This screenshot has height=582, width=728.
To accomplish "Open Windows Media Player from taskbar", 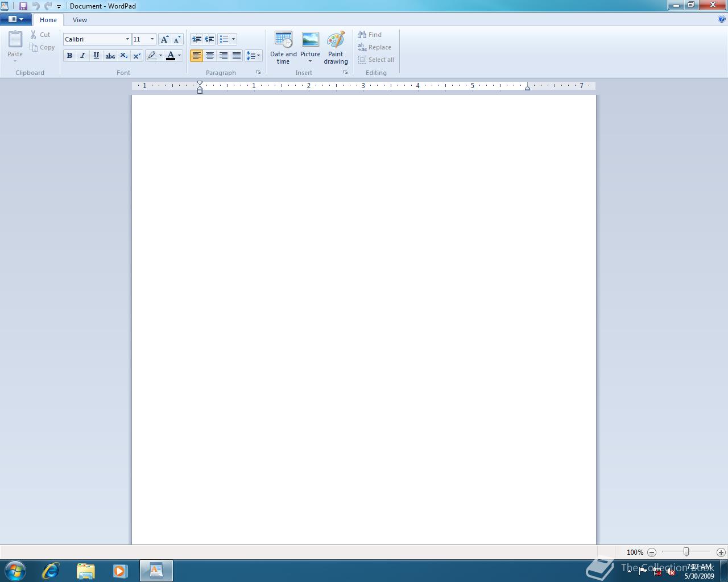I will pos(120,571).
